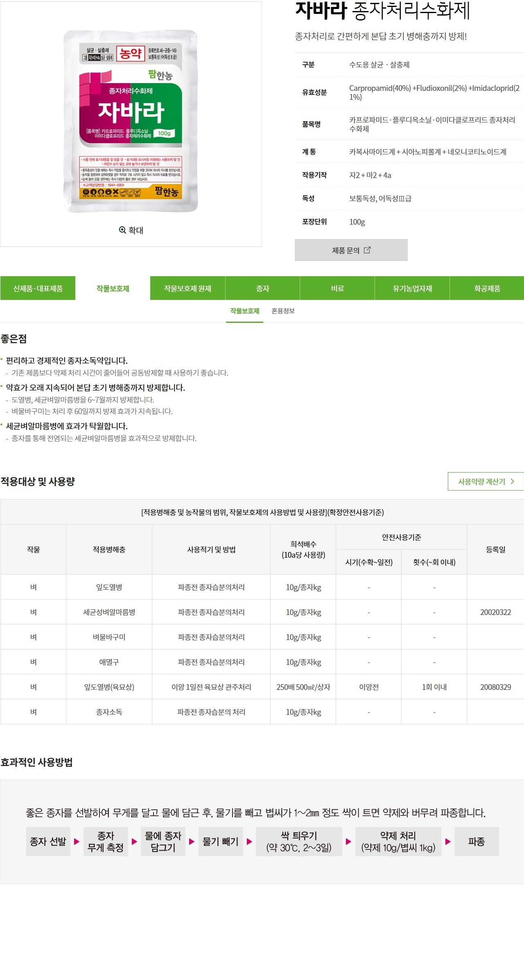
Task: Click the 250배 500㎖/상자 dilution cell
Action: 303,687
